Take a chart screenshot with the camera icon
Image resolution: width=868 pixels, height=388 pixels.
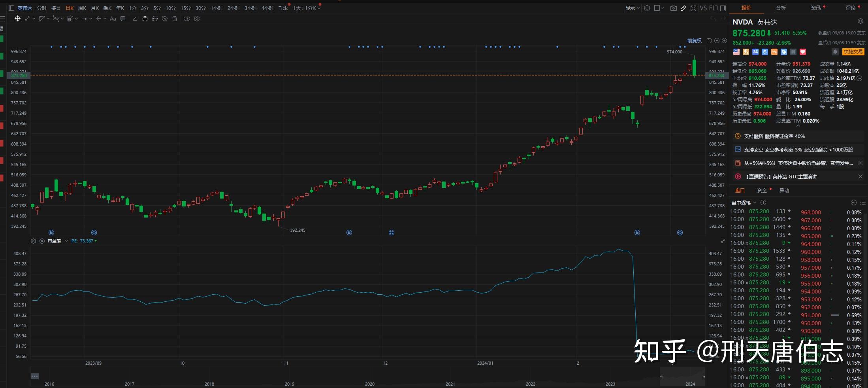pyautogui.click(x=673, y=8)
